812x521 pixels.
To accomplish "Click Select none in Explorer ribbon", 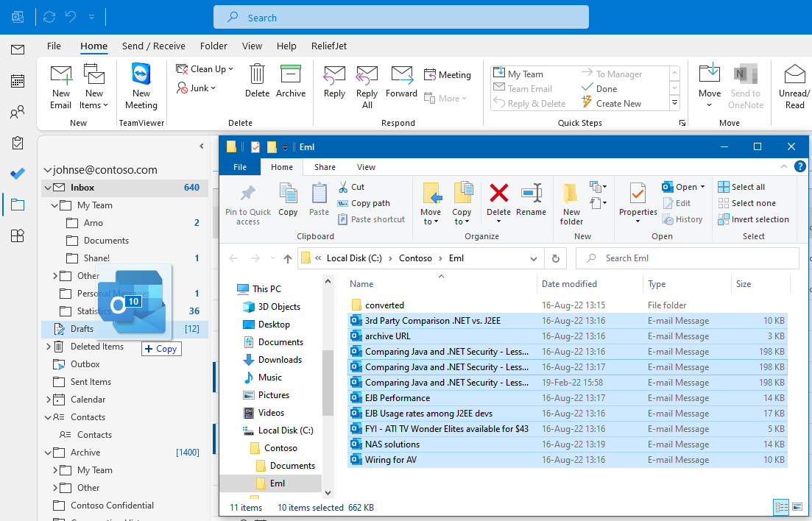I will tap(747, 203).
